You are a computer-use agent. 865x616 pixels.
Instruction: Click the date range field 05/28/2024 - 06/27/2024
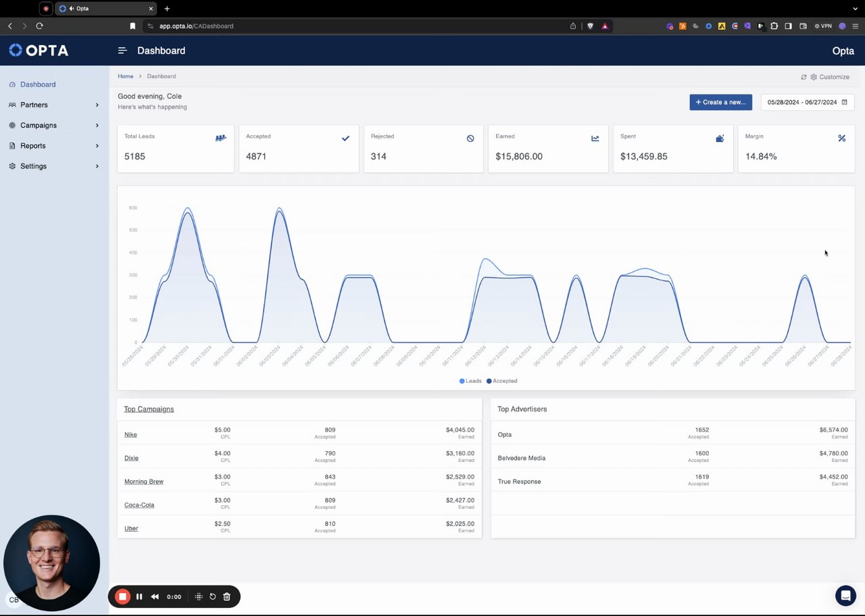coord(808,102)
